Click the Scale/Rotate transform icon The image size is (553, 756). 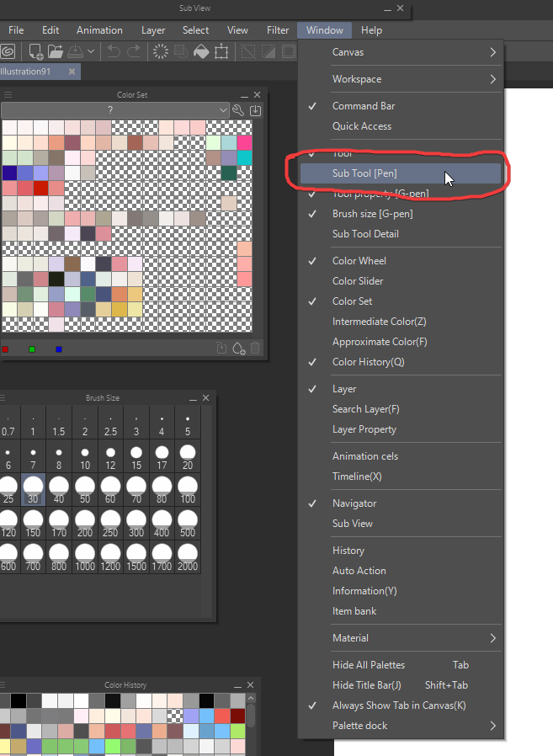(221, 51)
